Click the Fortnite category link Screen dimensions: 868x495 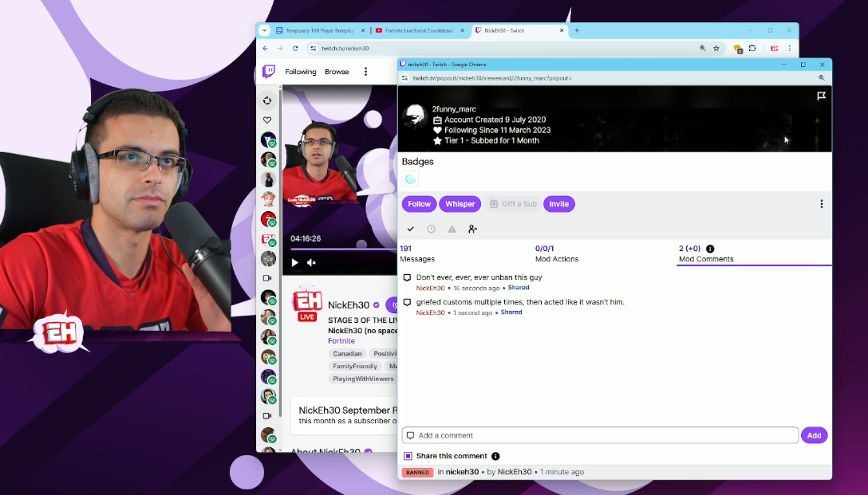(341, 341)
